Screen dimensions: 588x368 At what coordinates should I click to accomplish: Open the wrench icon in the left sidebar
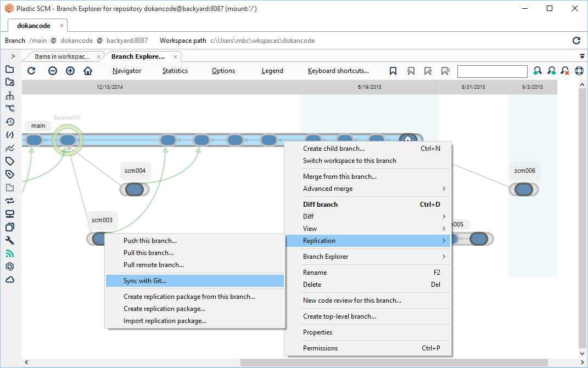9,240
